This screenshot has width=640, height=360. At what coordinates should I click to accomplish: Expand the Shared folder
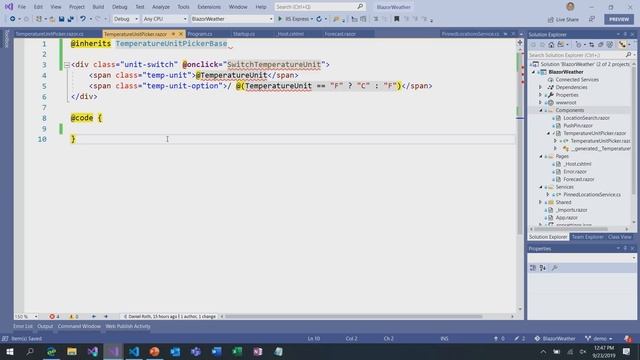(540, 202)
